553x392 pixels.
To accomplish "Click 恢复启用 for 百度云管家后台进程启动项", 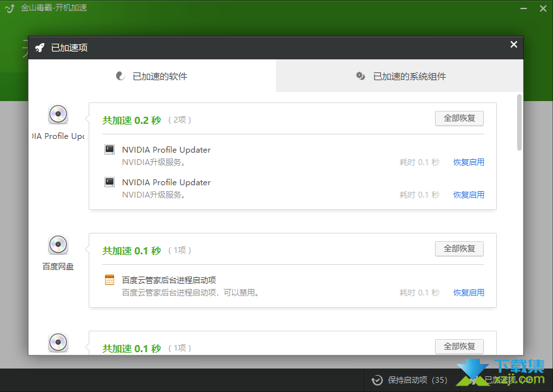I will [468, 292].
